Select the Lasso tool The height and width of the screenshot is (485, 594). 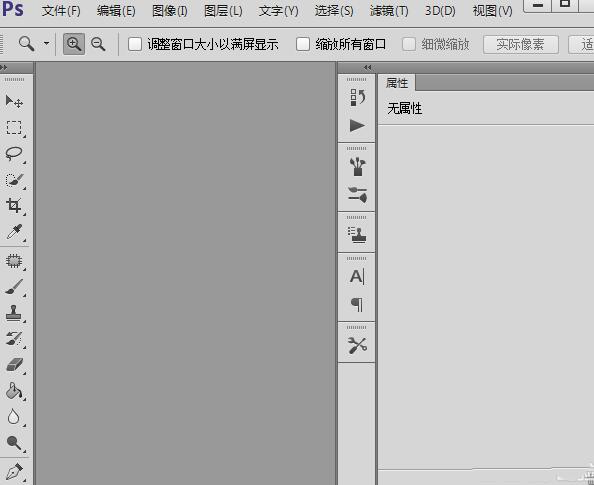(14, 153)
